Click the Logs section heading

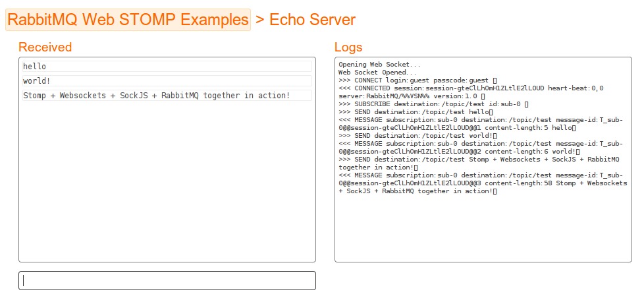[348, 47]
